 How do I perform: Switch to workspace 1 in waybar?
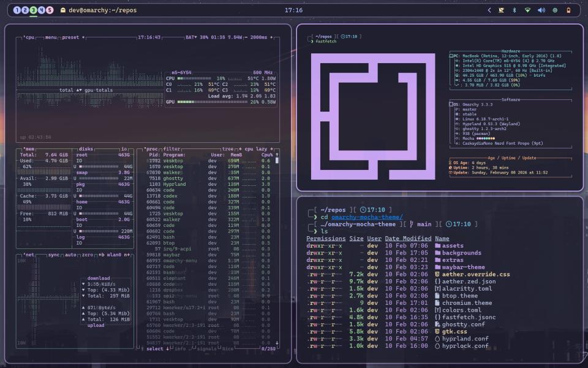click(17, 10)
